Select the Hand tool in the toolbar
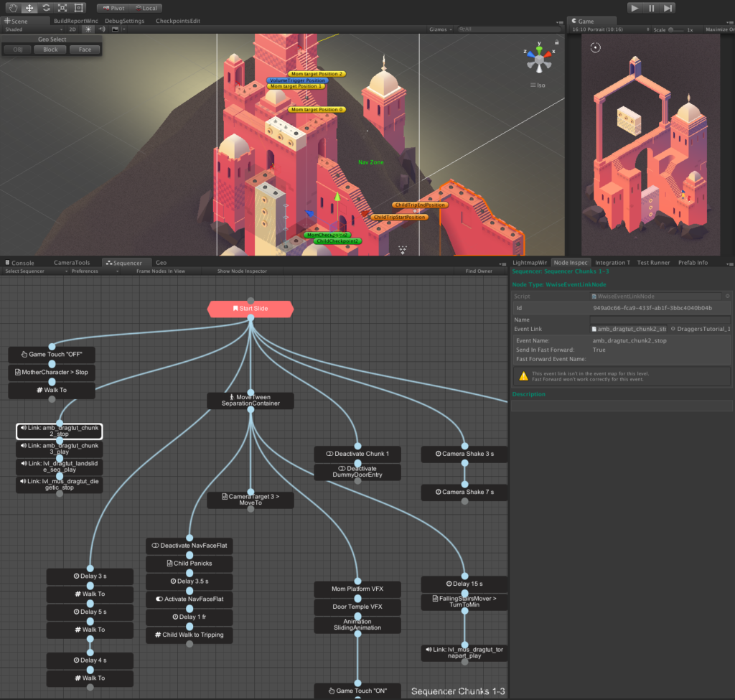This screenshot has width=735, height=700. 12,8
